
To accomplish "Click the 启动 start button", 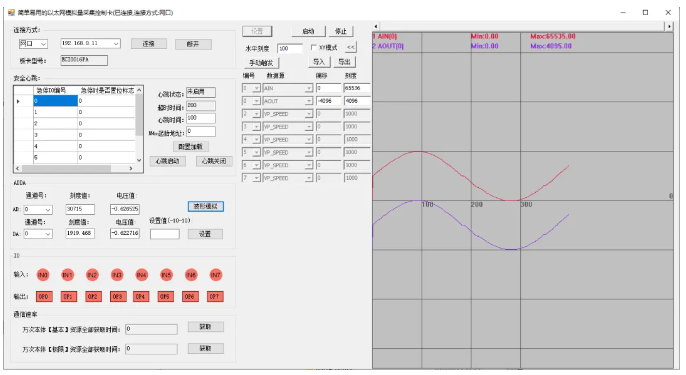I will [308, 31].
